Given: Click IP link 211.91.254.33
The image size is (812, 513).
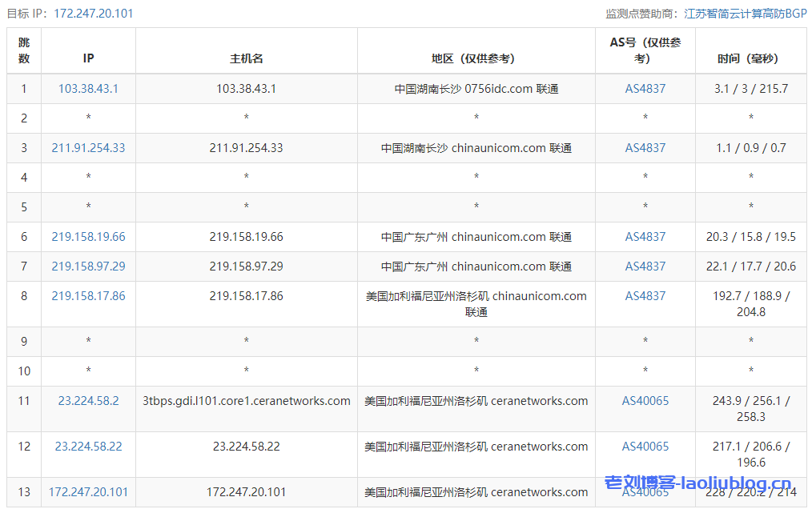Looking at the screenshot, I should coord(88,148).
